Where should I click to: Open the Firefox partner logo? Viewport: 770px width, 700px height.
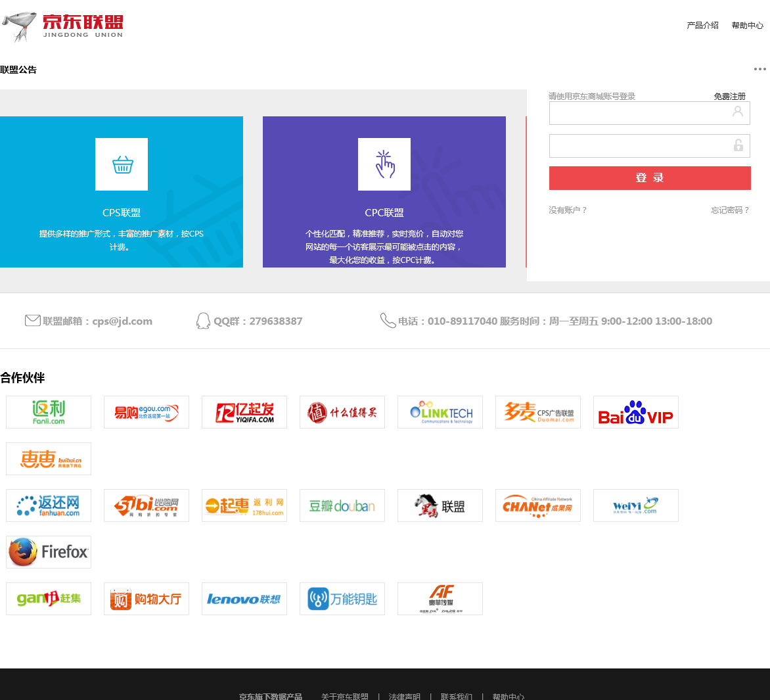(x=49, y=552)
